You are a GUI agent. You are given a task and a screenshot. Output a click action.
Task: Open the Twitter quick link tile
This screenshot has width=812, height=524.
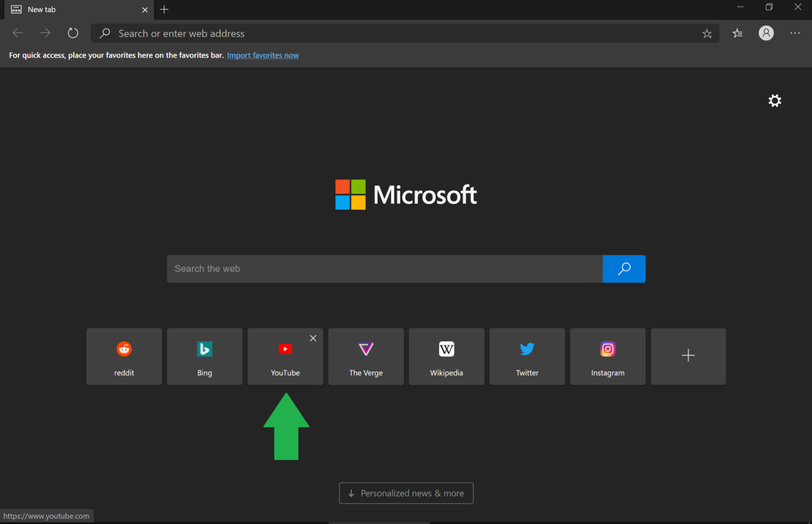tap(528, 356)
